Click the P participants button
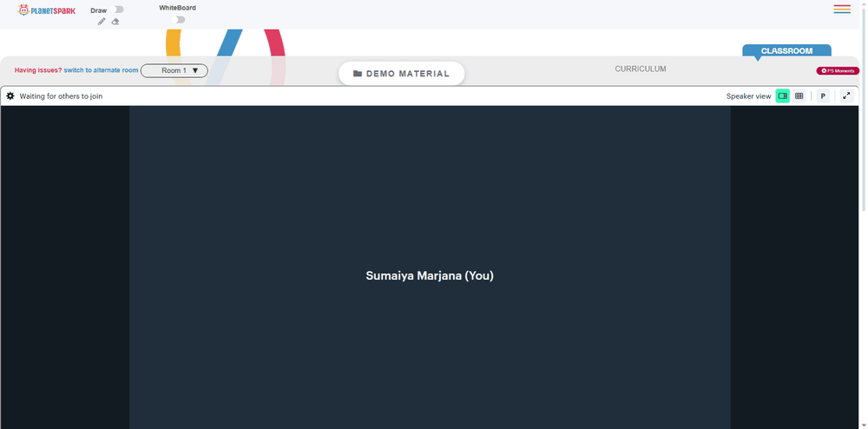Viewport: 868px width, 429px height. (x=823, y=96)
